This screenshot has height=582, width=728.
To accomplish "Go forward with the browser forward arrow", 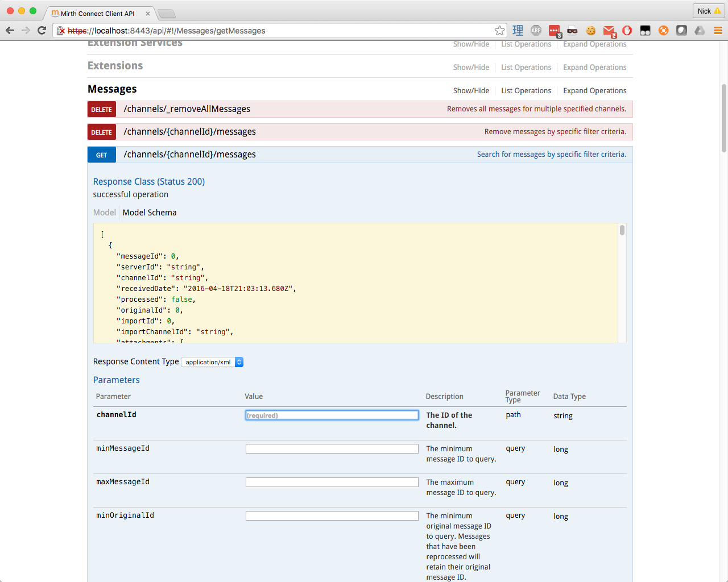I will (26, 30).
